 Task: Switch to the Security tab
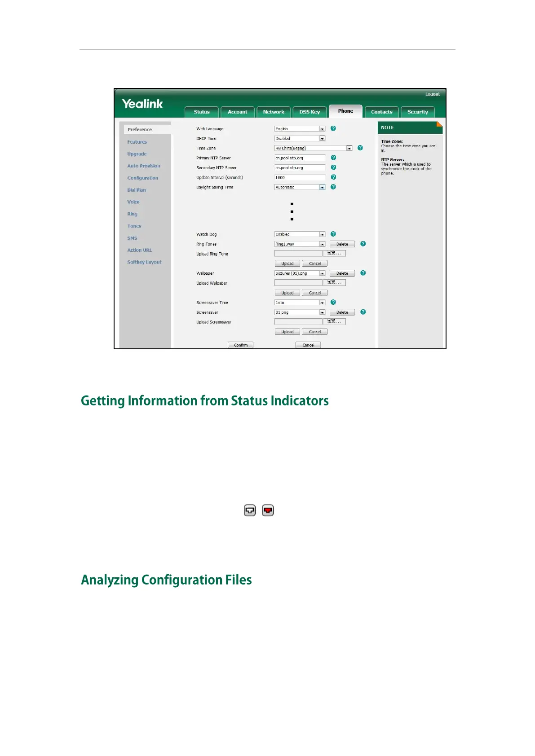coord(418,112)
